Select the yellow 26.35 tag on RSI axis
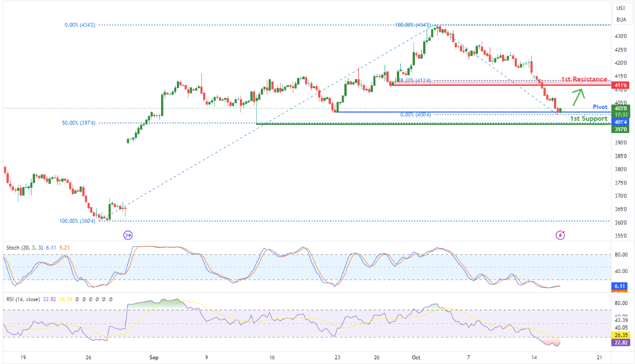Screen dimensions: 635x364 [621, 335]
